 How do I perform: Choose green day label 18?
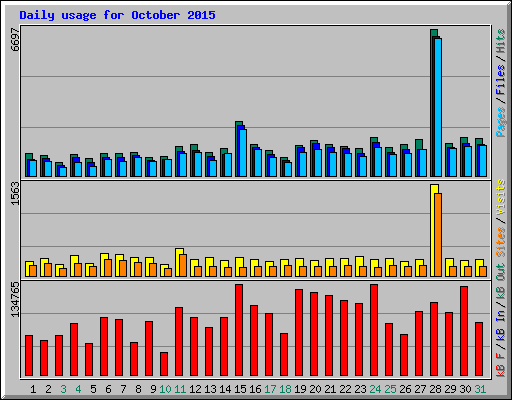pos(285,389)
